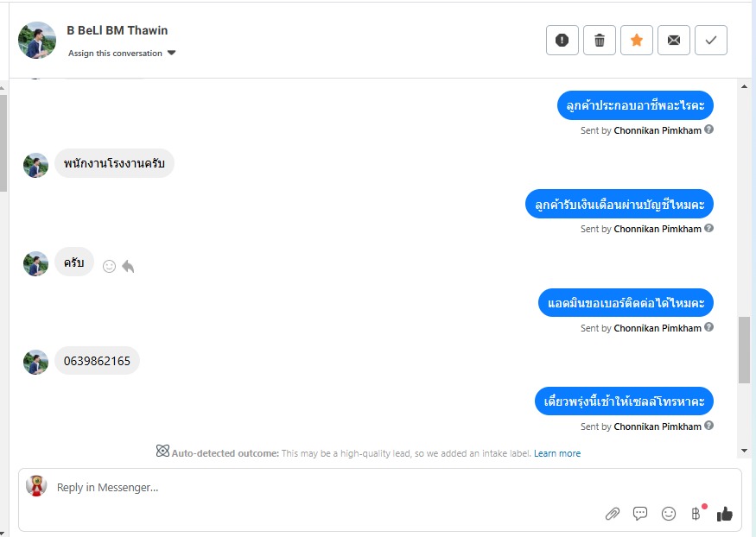The image size is (756, 537).
Task: React with emoji to the 'ครับ' message
Action: pyautogui.click(x=109, y=267)
